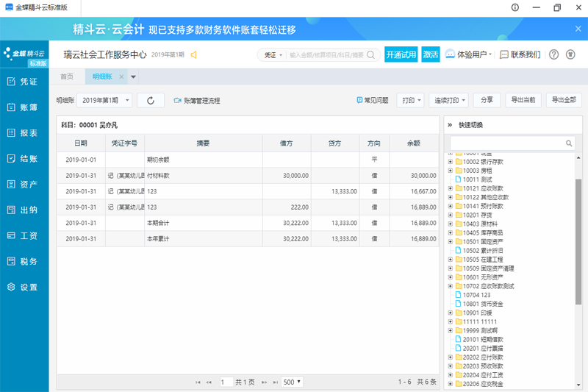Open the 账簿管理流程 link
Screen dimensions: 588x392
(197, 101)
